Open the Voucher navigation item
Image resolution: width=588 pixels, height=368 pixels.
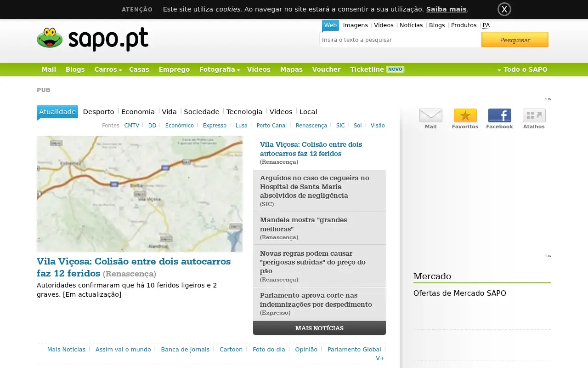[x=327, y=69]
